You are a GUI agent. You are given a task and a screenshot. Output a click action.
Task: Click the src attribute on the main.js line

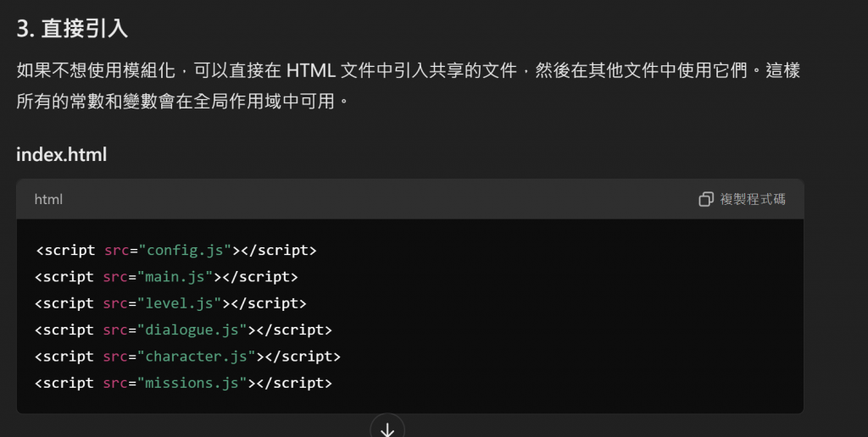coord(115,277)
